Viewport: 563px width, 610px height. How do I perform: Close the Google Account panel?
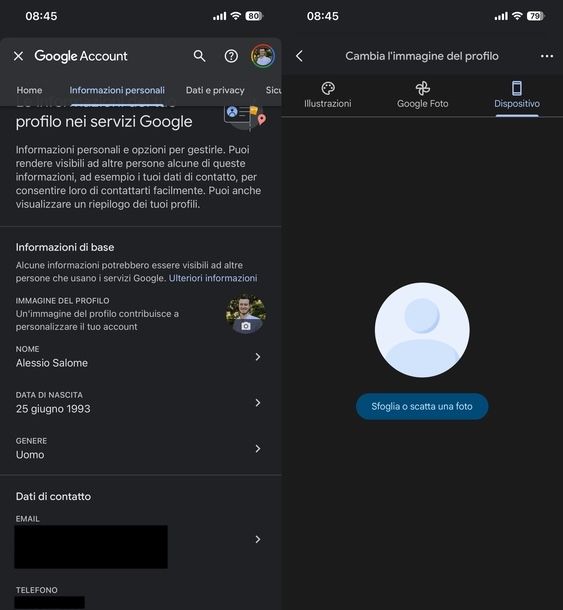coord(18,56)
